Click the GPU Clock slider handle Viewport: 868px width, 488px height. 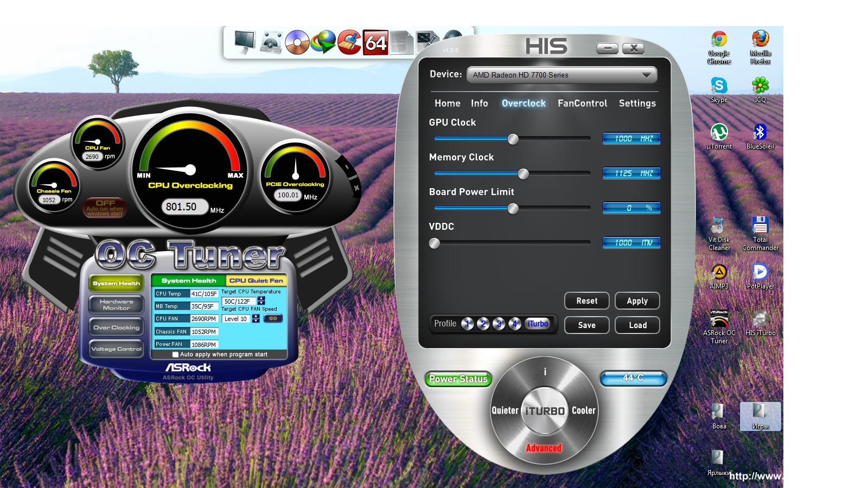click(513, 139)
